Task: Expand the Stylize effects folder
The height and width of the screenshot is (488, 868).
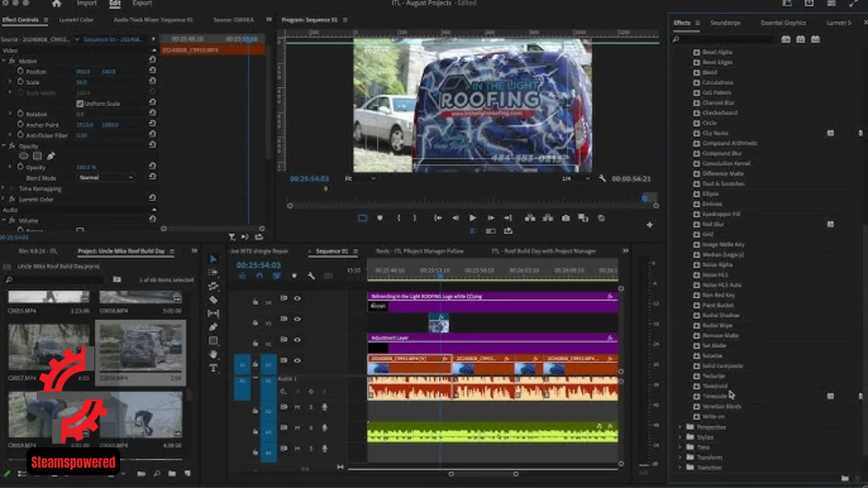Action: click(x=681, y=437)
